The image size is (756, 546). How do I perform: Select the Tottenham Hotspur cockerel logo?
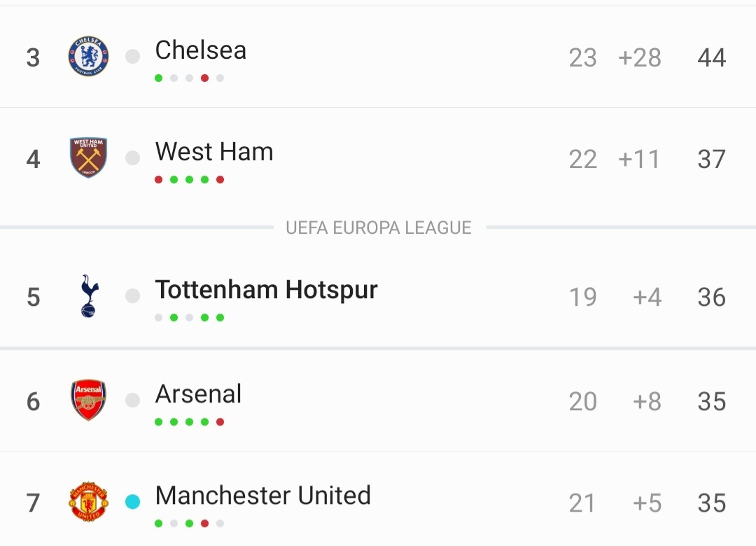89,296
